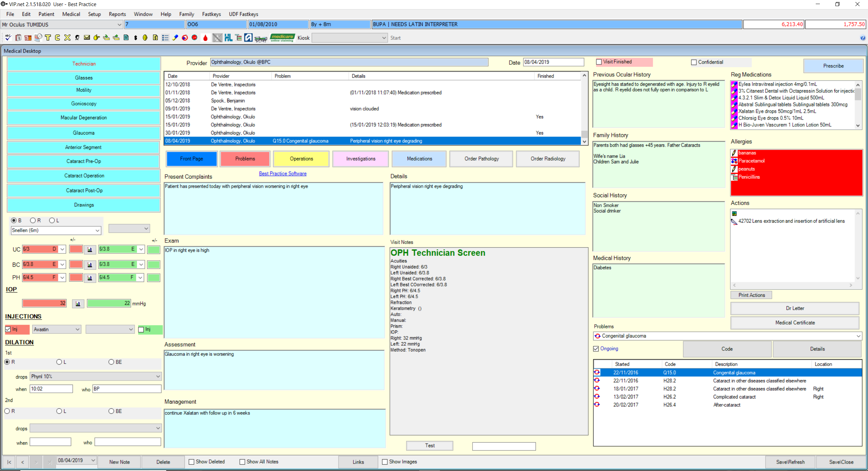868x471 pixels.
Task: Click the ABC spell check toolbar icon
Action: (8, 38)
